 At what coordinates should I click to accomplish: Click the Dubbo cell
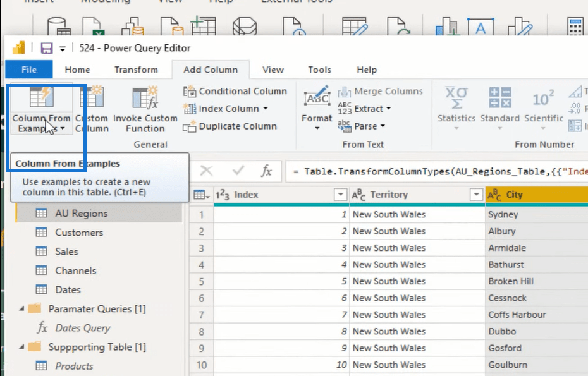tap(537, 331)
